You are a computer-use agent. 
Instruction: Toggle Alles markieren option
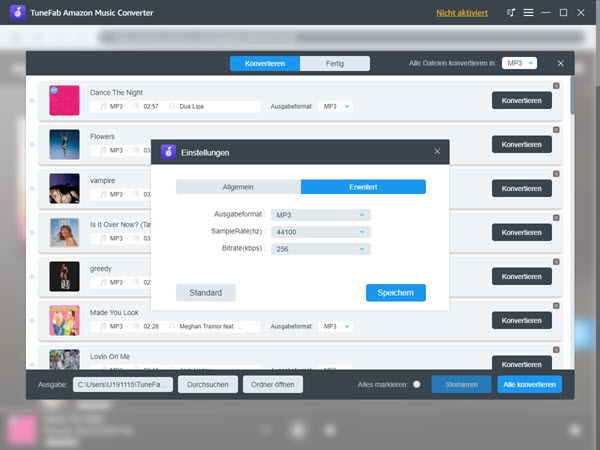[417, 384]
